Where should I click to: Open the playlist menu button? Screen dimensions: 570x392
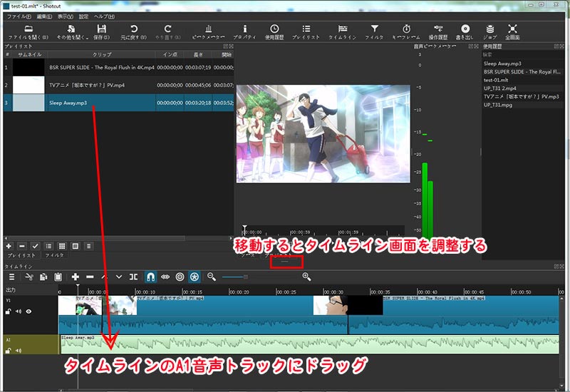pyautogui.click(x=88, y=246)
